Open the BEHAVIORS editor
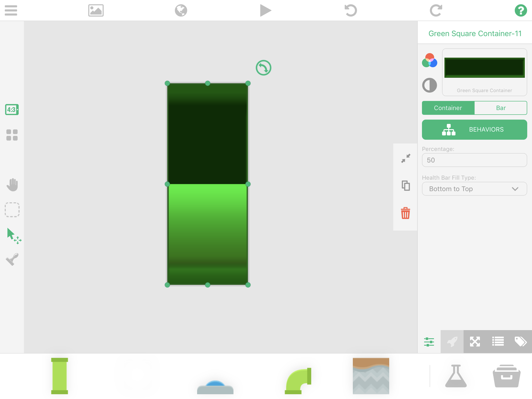The height and width of the screenshot is (399, 532). coord(474,130)
